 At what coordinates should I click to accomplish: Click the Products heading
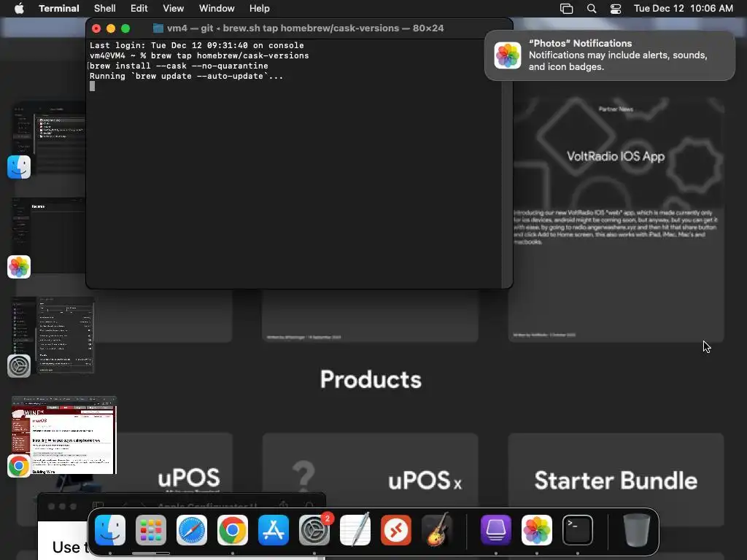371,379
